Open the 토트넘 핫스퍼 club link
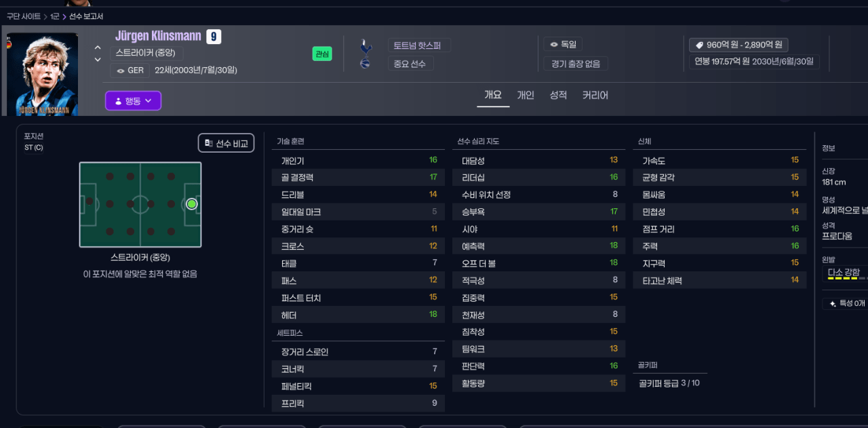Viewport: 868px width, 428px height. (x=419, y=45)
